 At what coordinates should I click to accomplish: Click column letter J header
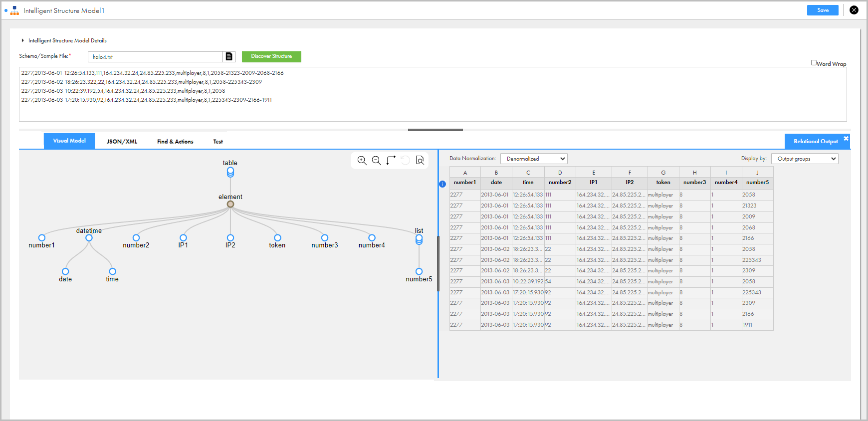[x=758, y=173]
